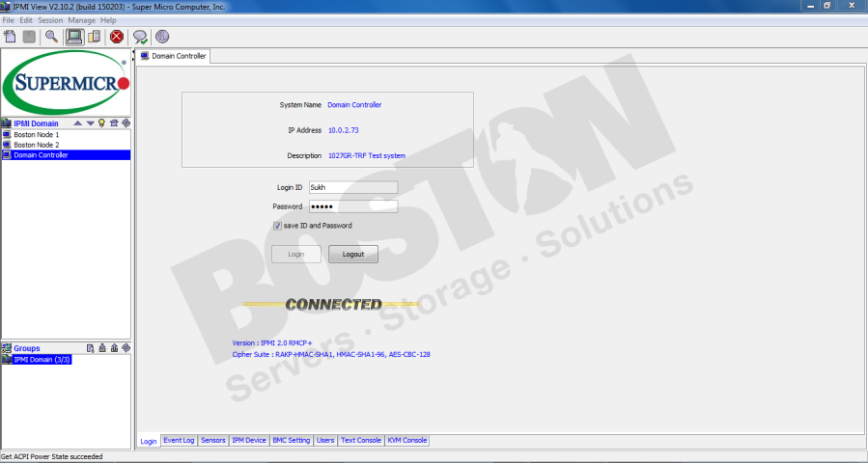
Task: Click the new group icon in Groups header
Action: [90, 348]
